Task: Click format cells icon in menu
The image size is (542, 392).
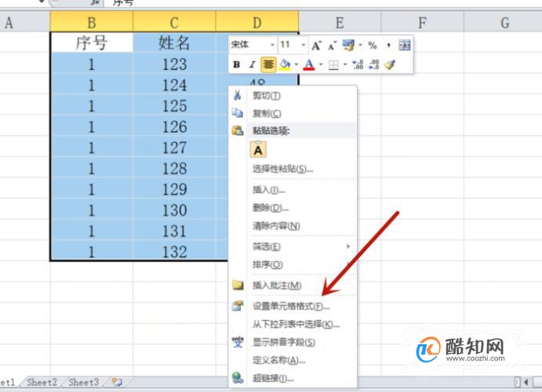Action: click(x=238, y=306)
